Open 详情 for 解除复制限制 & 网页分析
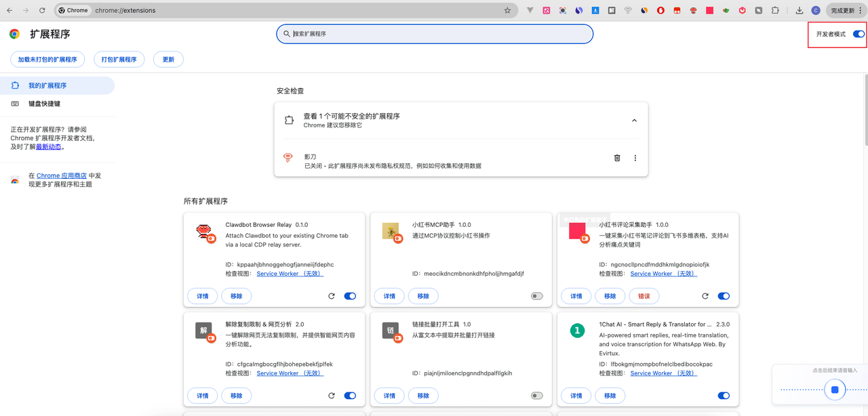 point(203,396)
